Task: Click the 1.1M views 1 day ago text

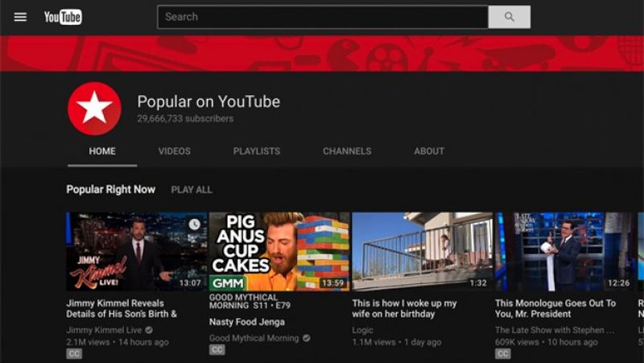Action: [x=397, y=341]
